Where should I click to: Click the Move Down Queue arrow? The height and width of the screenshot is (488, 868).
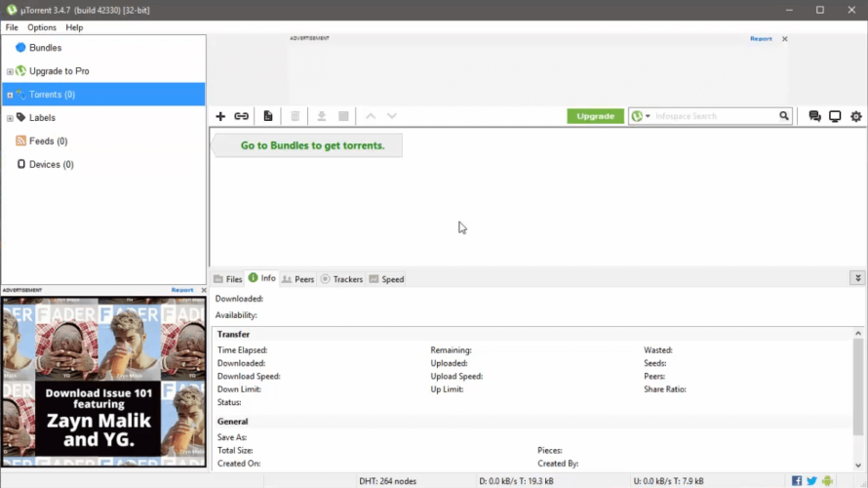(x=392, y=116)
